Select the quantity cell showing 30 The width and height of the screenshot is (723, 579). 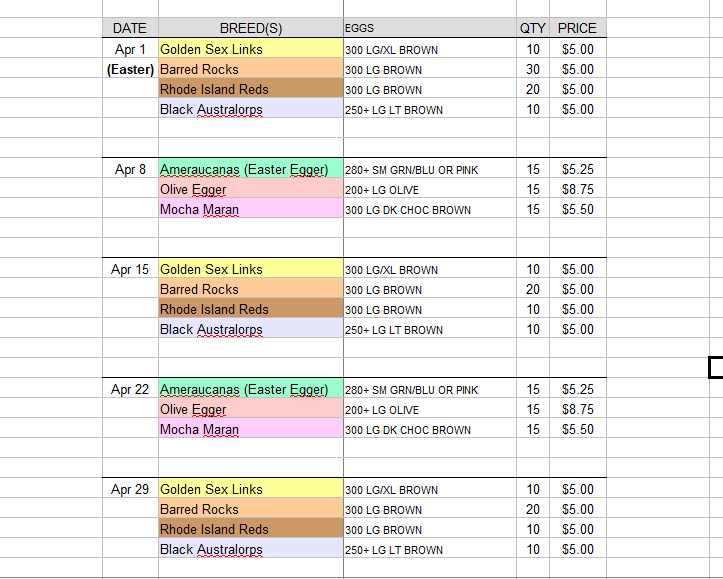532,69
